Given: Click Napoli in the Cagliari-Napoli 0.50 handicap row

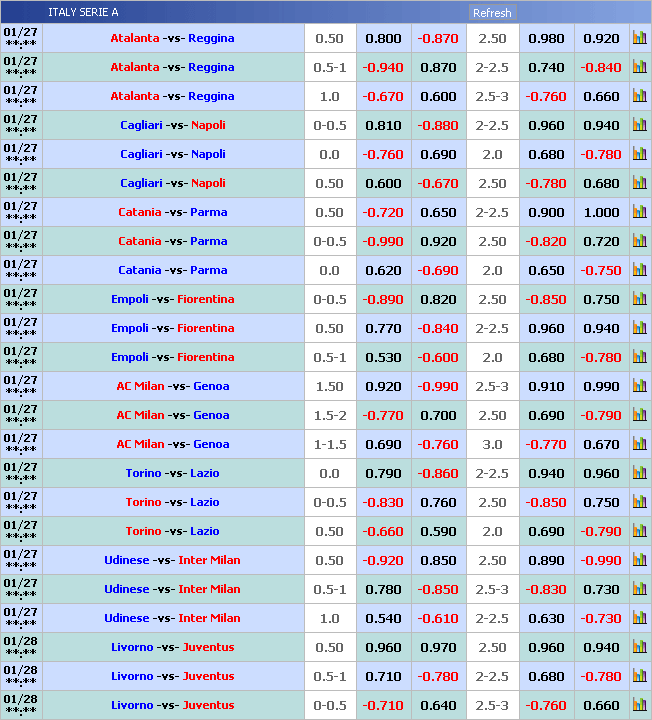Looking at the screenshot, I should [x=208, y=183].
